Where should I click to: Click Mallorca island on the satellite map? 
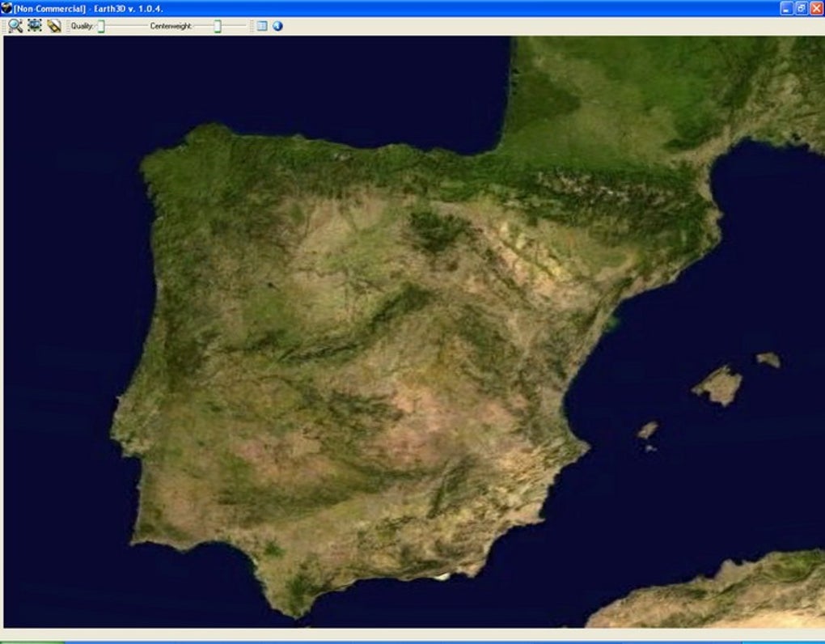[x=717, y=386]
